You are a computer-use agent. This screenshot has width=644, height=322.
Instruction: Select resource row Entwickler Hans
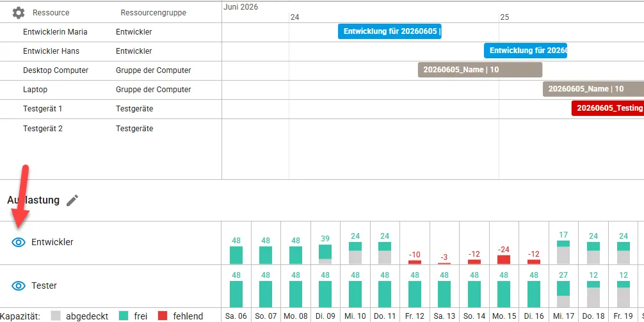click(111, 51)
